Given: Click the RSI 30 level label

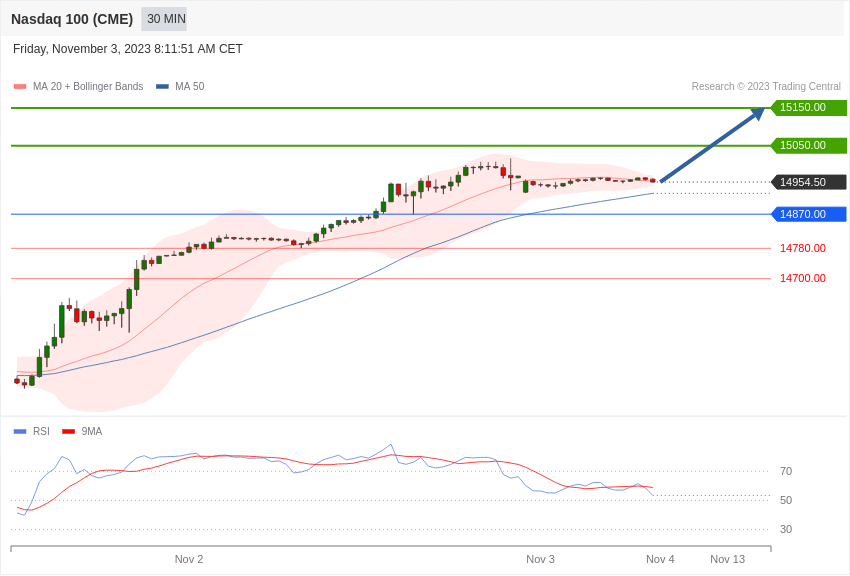Looking at the screenshot, I should pos(786,529).
